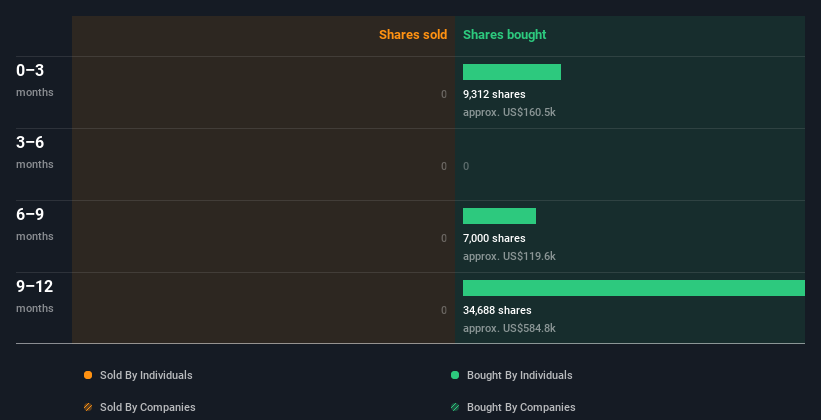The height and width of the screenshot is (420, 821).
Task: Click the 34,688 shares value
Action: [x=497, y=310]
